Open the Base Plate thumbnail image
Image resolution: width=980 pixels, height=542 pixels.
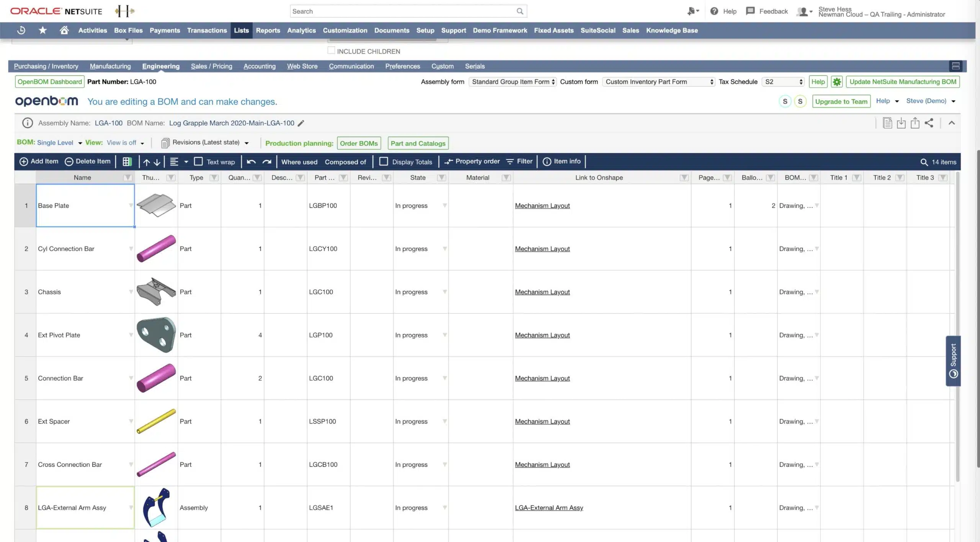156,206
